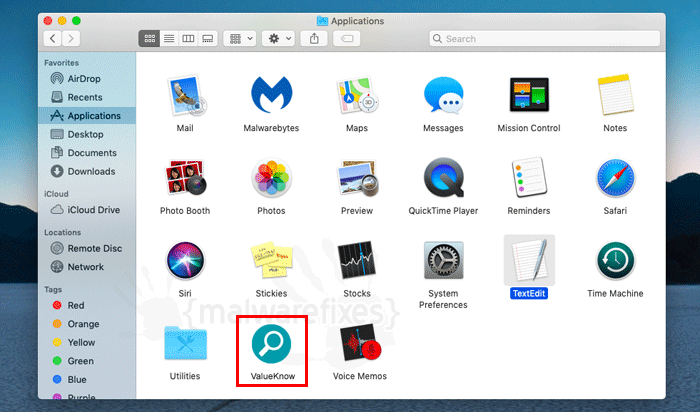Select Applications in the sidebar
This screenshot has height=412, width=700.
click(x=87, y=116)
